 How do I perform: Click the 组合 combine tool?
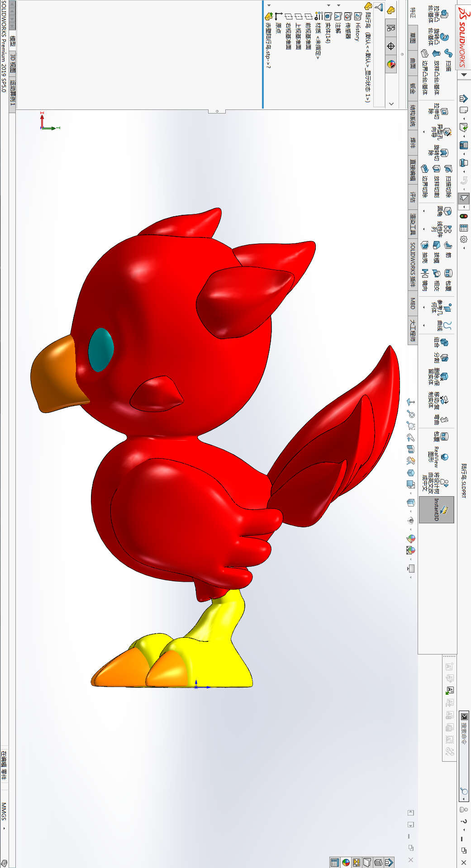[441, 342]
